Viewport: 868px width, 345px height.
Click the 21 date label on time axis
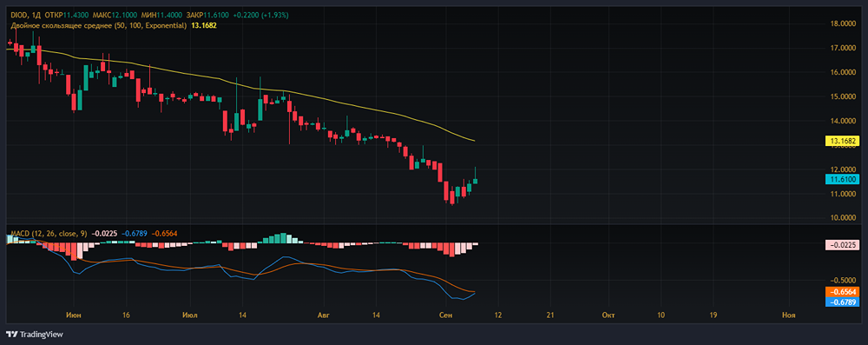tap(549, 315)
